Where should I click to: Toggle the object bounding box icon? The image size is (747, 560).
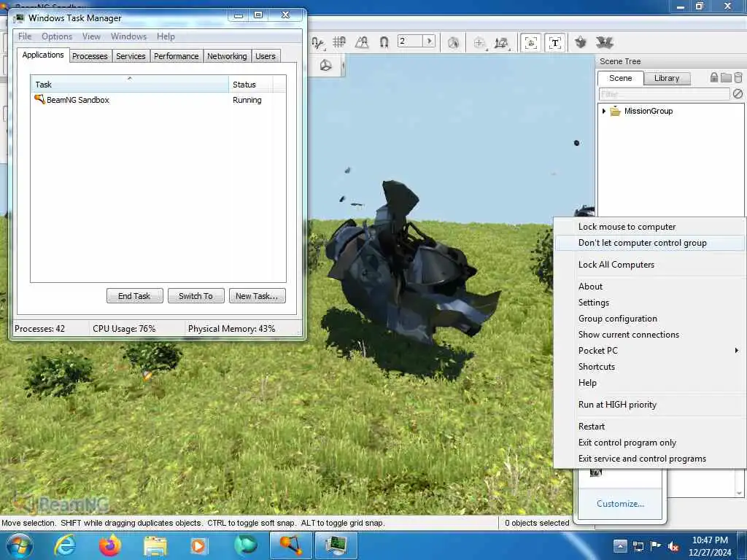coord(531,43)
